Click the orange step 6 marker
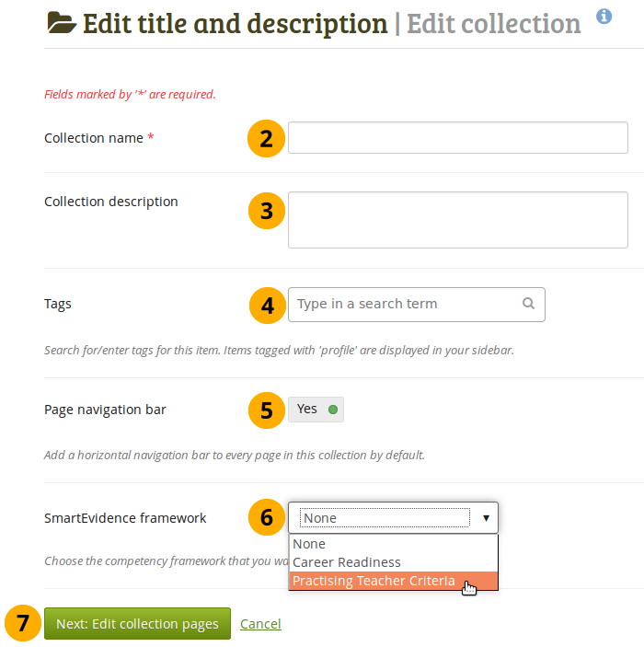 coord(266,518)
